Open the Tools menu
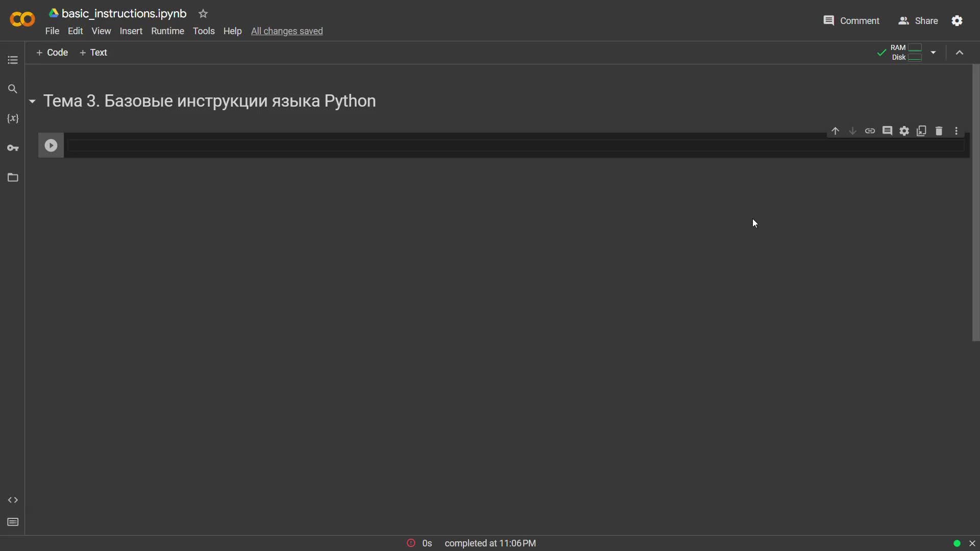Viewport: 980px width, 551px height. pyautogui.click(x=204, y=31)
